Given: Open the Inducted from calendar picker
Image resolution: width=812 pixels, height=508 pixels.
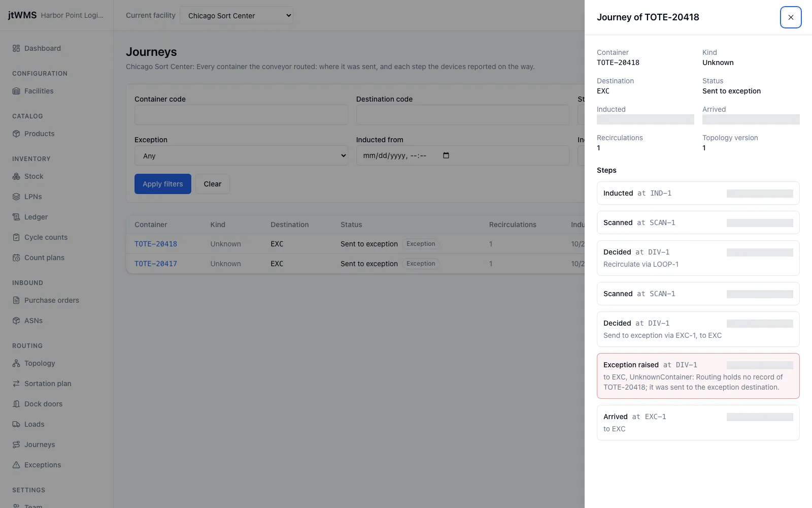Looking at the screenshot, I should coord(446,155).
